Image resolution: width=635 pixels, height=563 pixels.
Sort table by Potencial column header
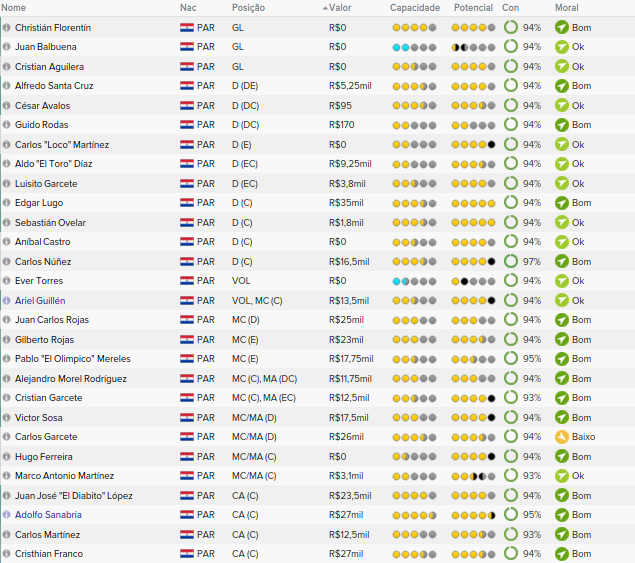point(473,8)
